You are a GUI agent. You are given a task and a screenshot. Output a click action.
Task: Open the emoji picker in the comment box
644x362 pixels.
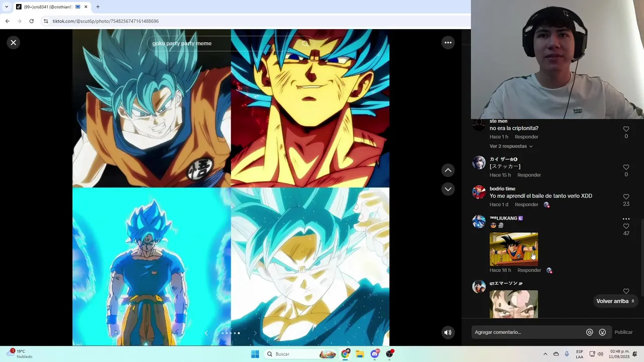point(602,332)
